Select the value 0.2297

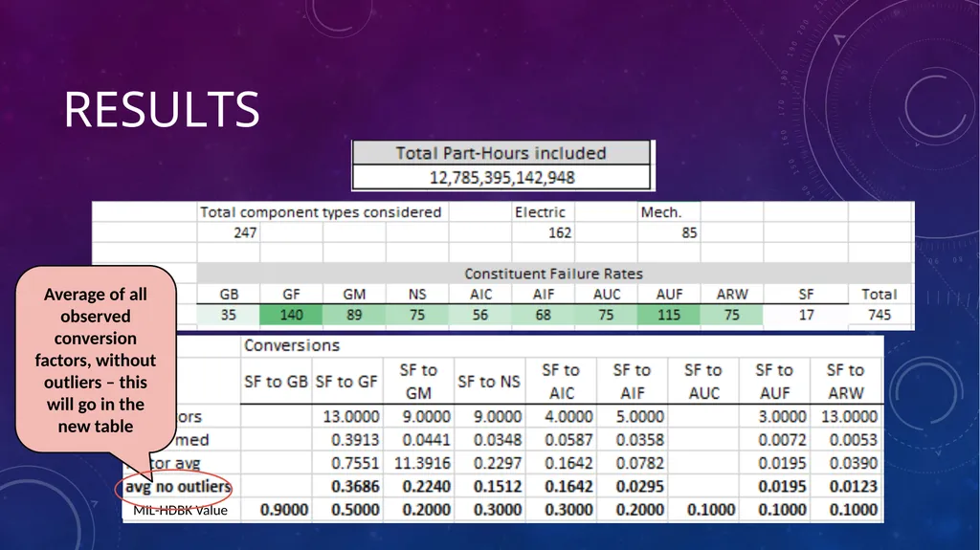pyautogui.click(x=498, y=463)
